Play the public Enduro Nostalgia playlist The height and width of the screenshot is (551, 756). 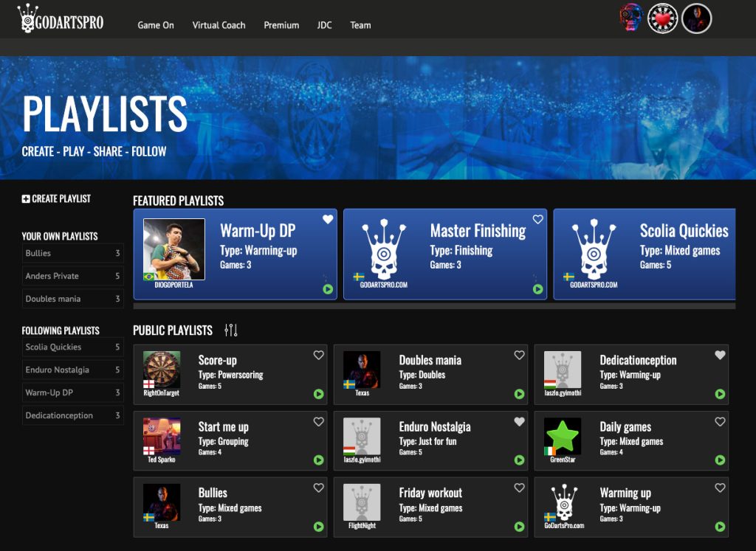pos(519,460)
